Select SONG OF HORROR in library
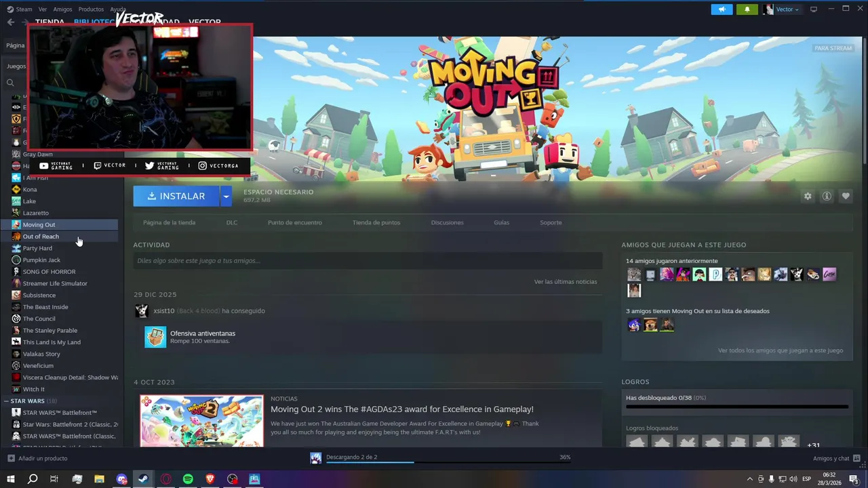868x488 pixels. 49,272
